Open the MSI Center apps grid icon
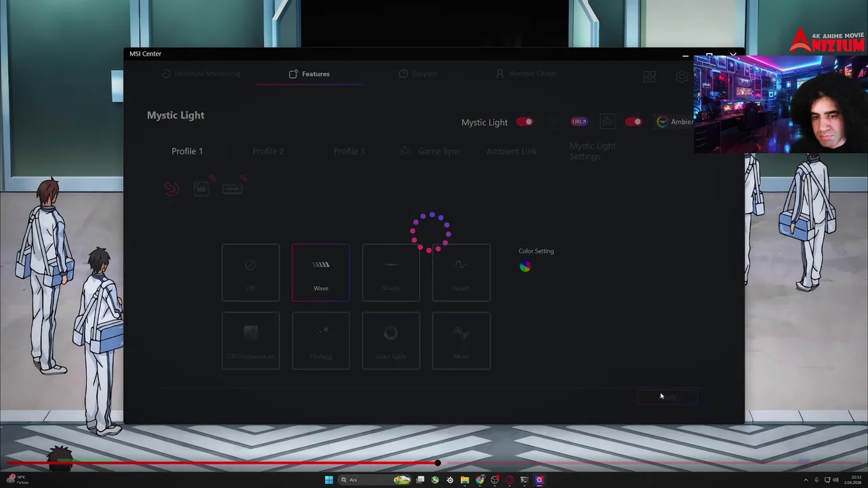This screenshot has width=868, height=488. click(650, 77)
